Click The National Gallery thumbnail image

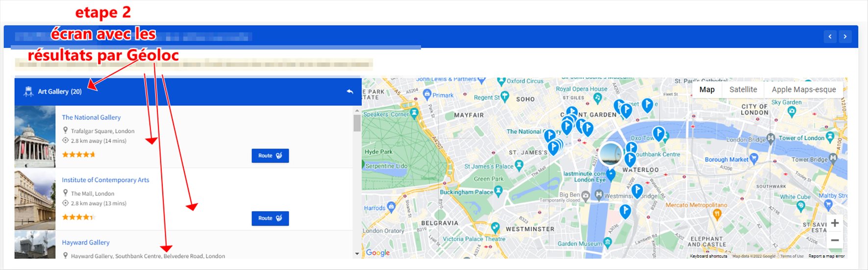click(35, 137)
